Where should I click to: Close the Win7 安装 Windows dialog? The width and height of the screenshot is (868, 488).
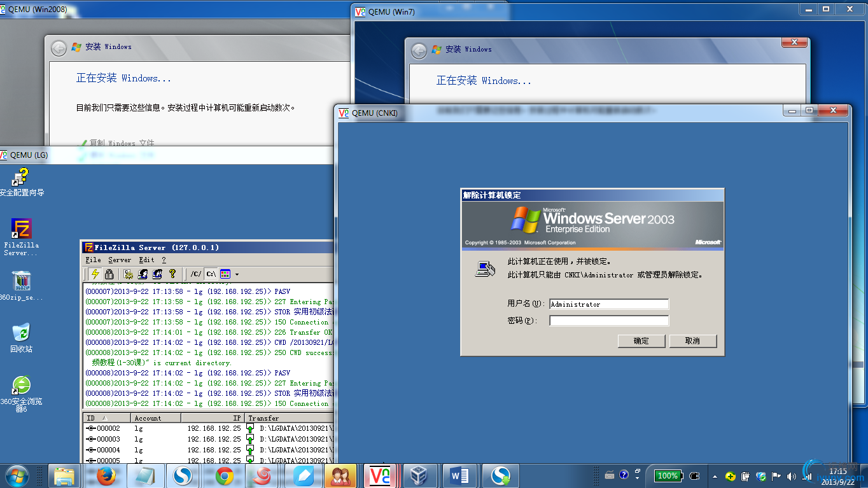[794, 42]
